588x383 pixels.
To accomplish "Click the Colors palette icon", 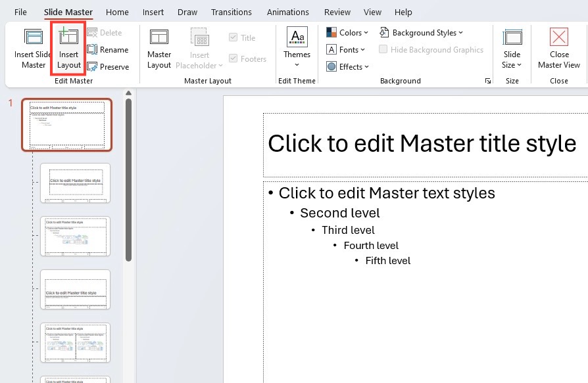I will pyautogui.click(x=331, y=33).
